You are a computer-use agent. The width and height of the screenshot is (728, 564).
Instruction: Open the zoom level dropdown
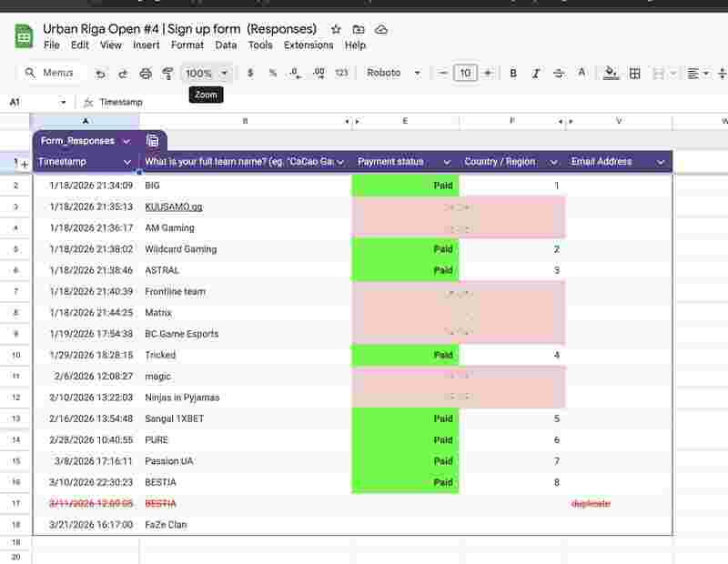(207, 74)
